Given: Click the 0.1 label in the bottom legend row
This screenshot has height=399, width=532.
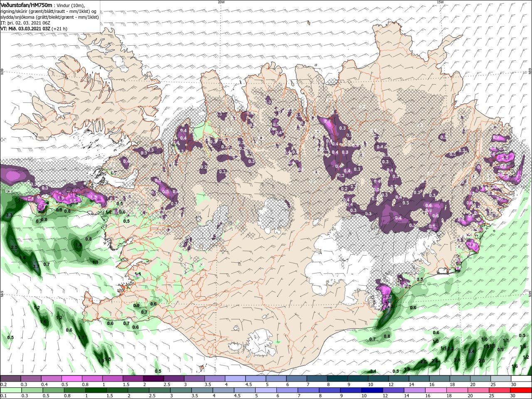Looking at the screenshot, I should coord(3,396).
